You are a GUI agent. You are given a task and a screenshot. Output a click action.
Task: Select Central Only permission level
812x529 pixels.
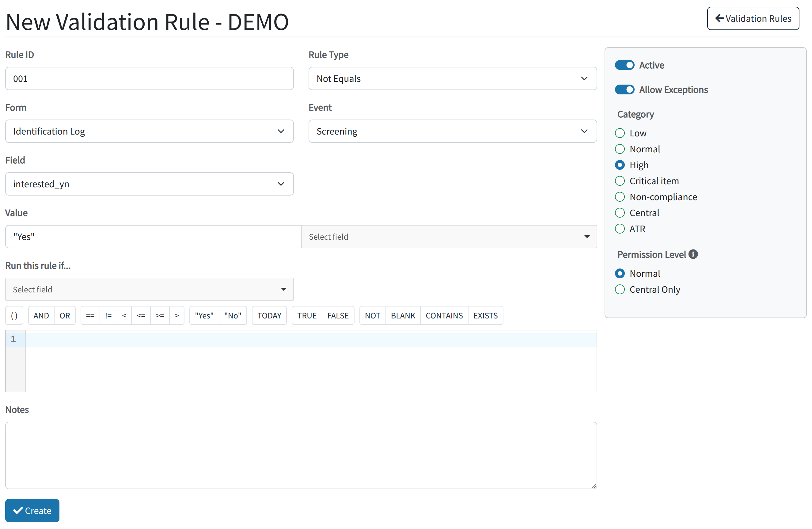click(x=620, y=289)
